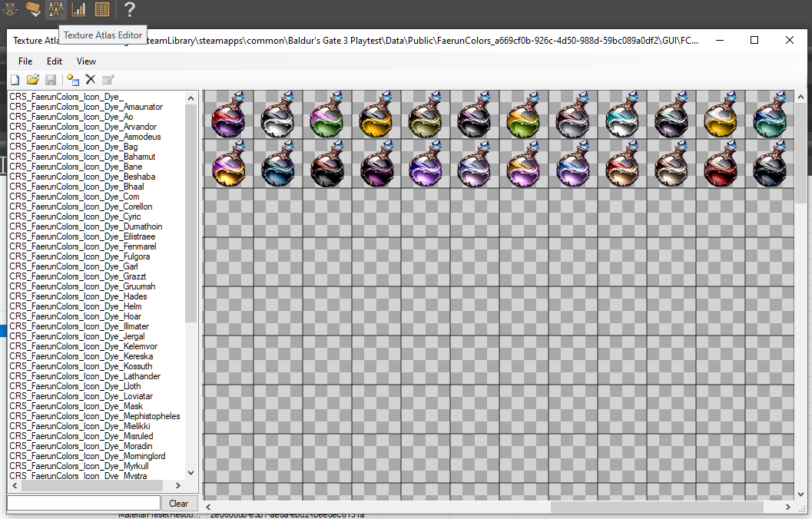This screenshot has width=812, height=519.
Task: Select CRS_FaerunColors_Icon_Dye_Fulgora entry
Action: (x=79, y=256)
